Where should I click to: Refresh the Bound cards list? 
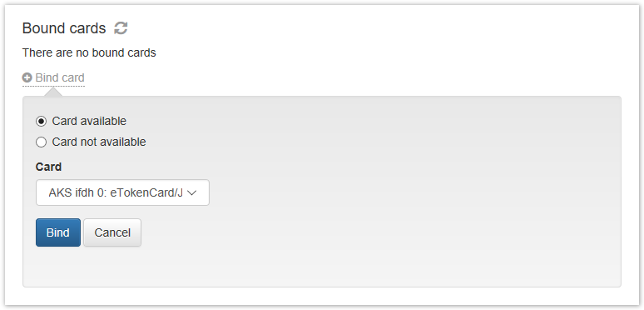[121, 28]
